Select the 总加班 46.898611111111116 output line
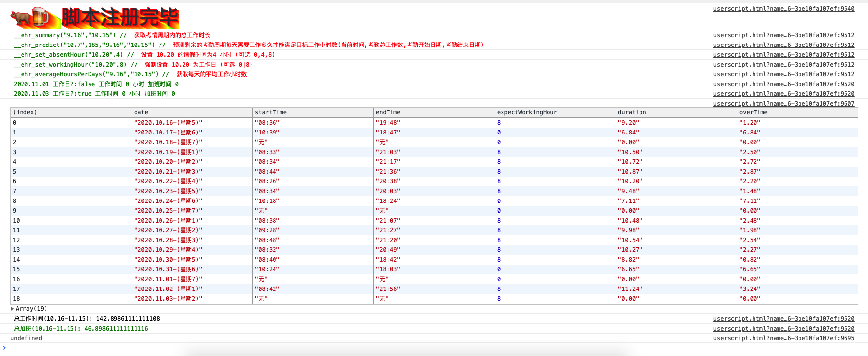Viewport: 868px width, 356px height. point(81,329)
